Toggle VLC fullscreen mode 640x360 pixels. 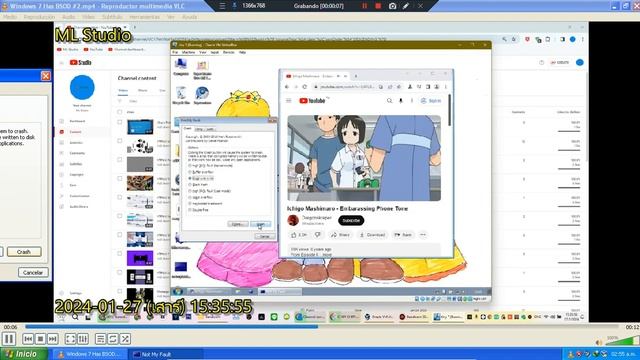(70, 339)
